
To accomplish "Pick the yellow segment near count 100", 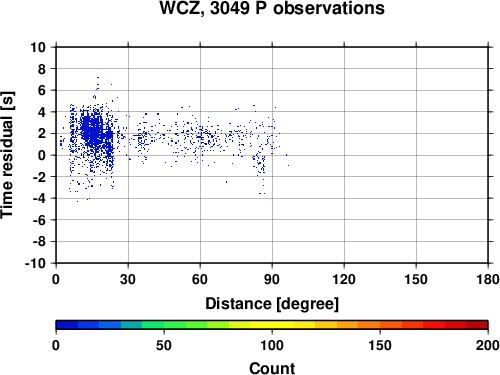I will (272, 325).
